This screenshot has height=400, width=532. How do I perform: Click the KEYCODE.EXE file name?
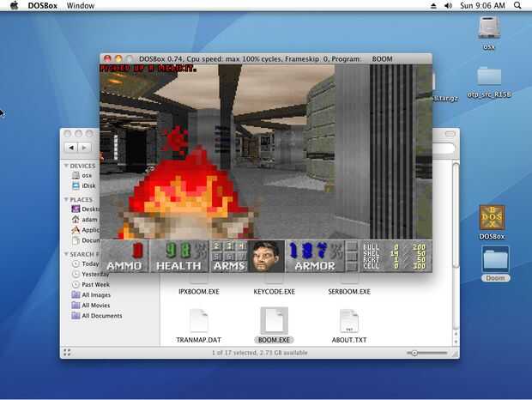274,292
